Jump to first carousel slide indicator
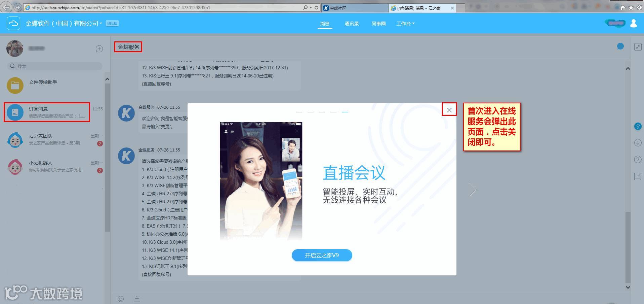 click(x=299, y=112)
